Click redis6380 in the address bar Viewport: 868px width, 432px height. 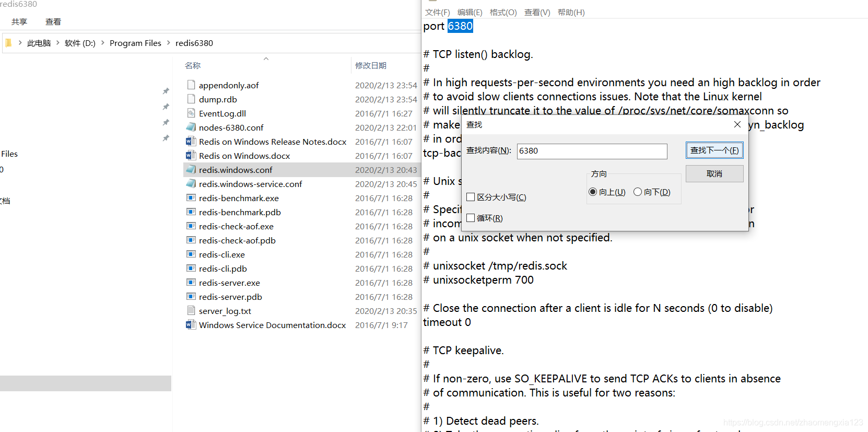[194, 43]
